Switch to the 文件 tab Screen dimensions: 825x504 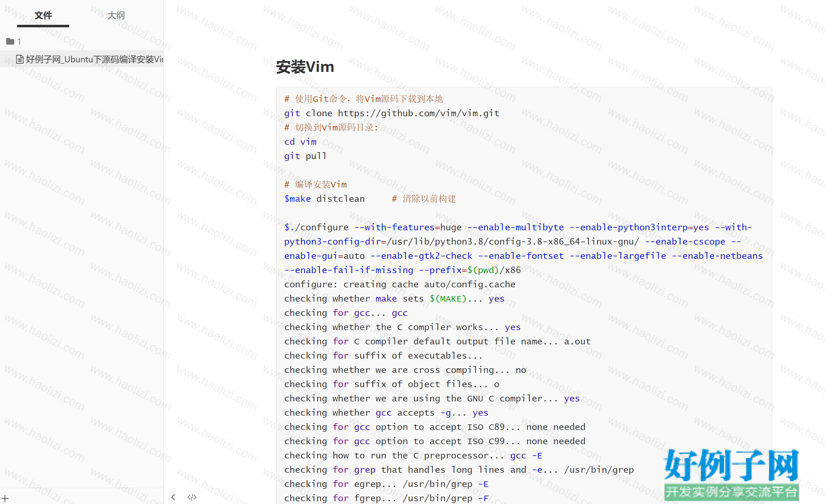coord(43,15)
